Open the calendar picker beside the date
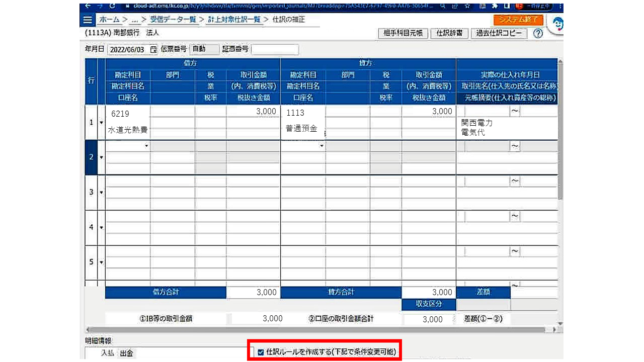The image size is (644, 362). pyautogui.click(x=153, y=49)
